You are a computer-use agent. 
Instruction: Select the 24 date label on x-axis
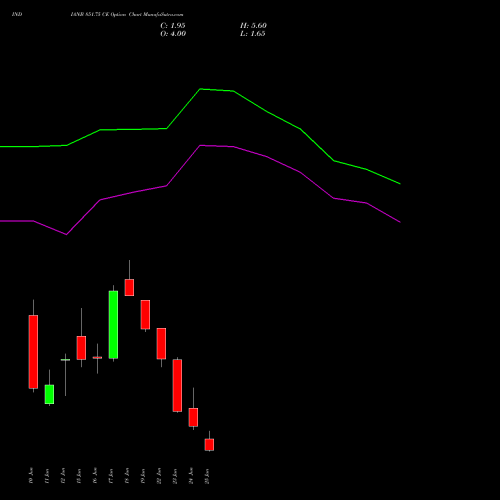(x=191, y=476)
